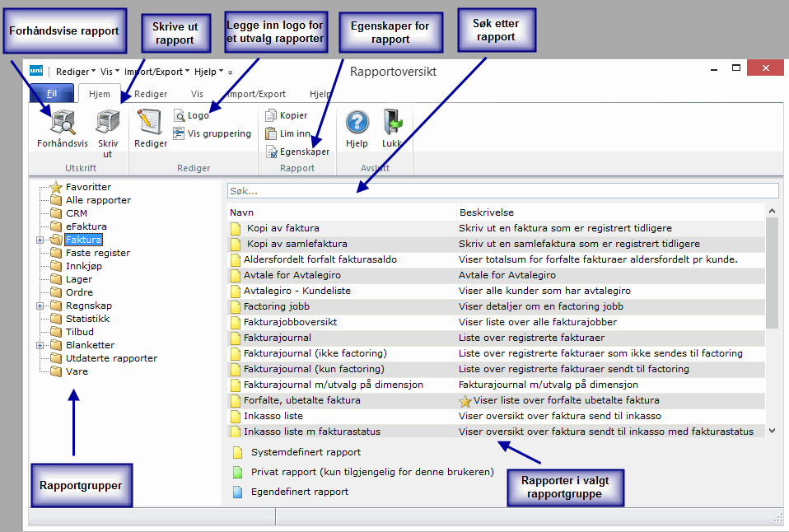Select the Fakturajournal report row
789x532 pixels.
tap(276, 338)
